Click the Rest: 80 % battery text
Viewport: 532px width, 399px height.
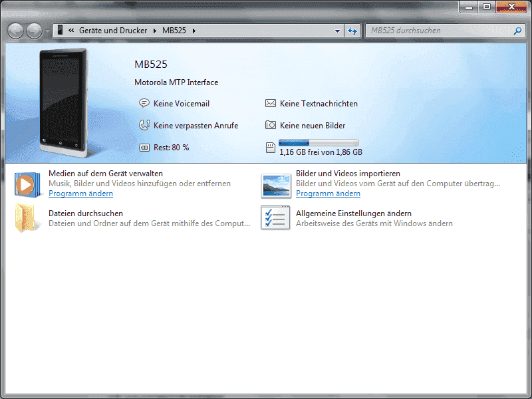[x=172, y=148]
